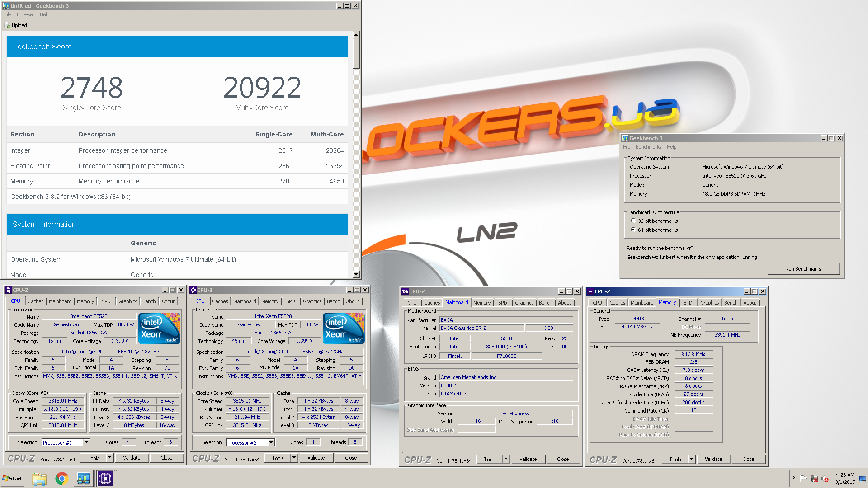Select Memory tab in Processor #2 CPU-Z
The height and width of the screenshot is (488, 868).
click(270, 301)
